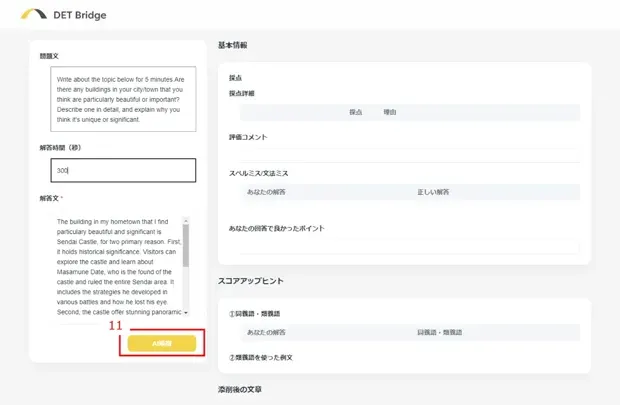Click inside the question text box
Image resolution: width=620 pixels, height=405 pixels.
(123, 99)
